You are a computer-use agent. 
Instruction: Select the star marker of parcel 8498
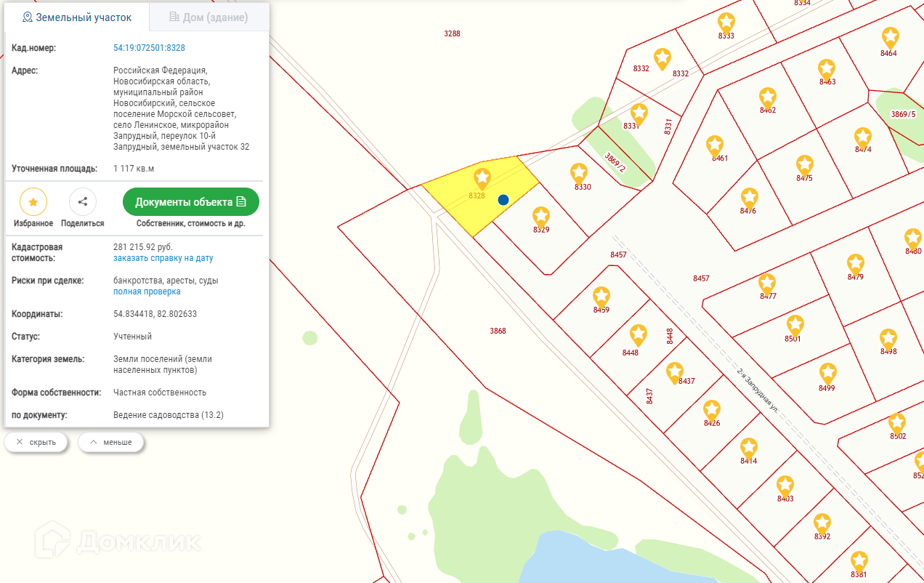click(x=888, y=339)
